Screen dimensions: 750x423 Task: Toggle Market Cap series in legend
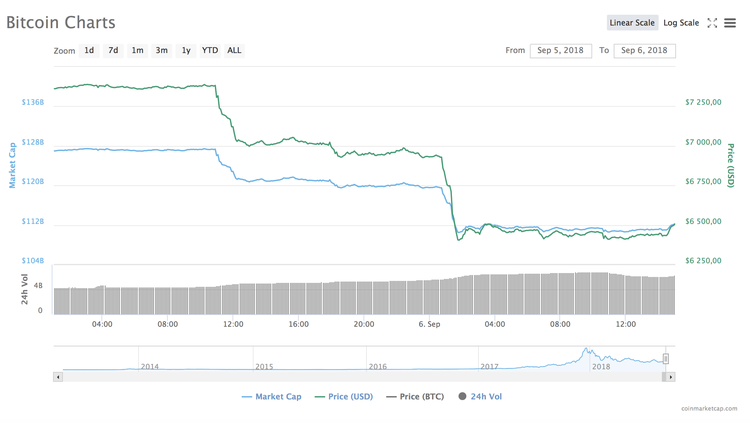(x=272, y=397)
